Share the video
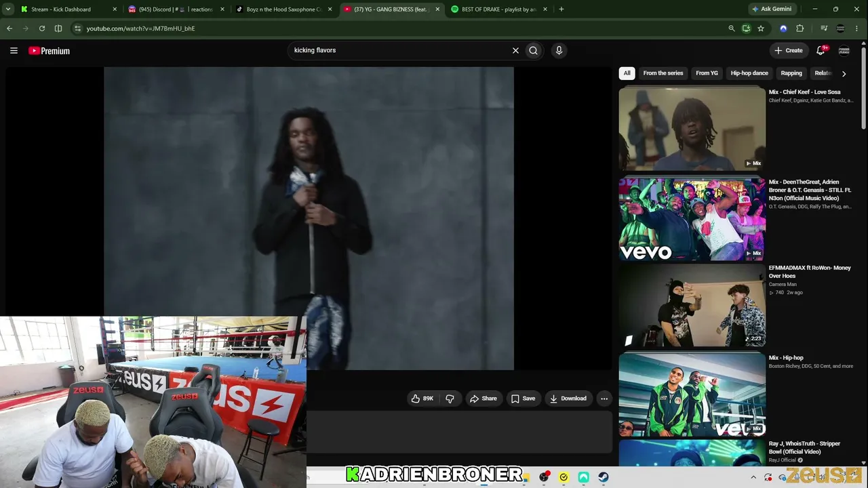The image size is (868, 488). pos(484,399)
